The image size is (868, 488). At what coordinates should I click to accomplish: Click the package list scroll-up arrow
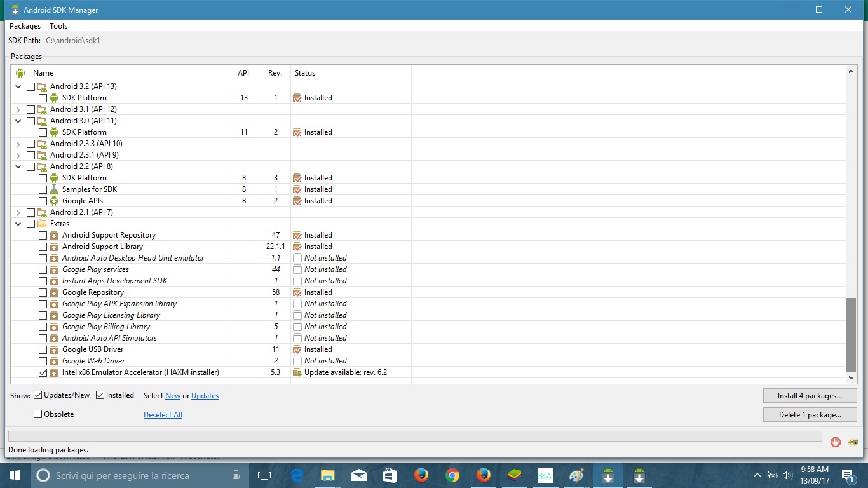(x=851, y=72)
